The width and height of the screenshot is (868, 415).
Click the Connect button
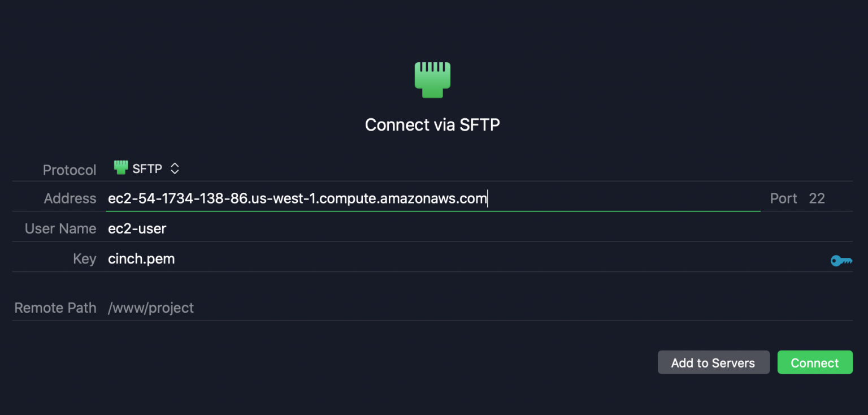point(815,362)
